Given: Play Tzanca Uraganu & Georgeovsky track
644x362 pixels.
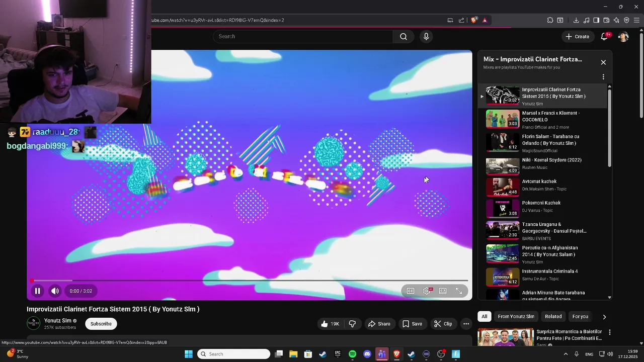Looking at the screenshot, I should click(x=543, y=231).
